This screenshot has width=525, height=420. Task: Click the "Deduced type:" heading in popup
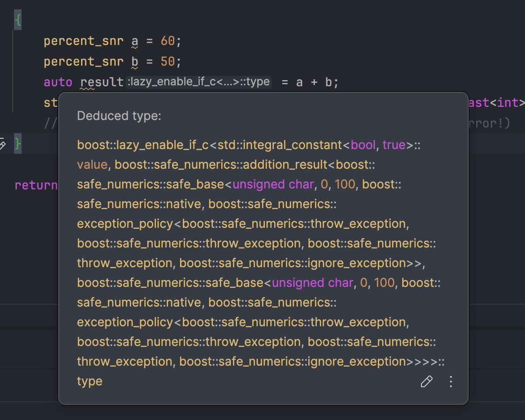click(x=119, y=116)
